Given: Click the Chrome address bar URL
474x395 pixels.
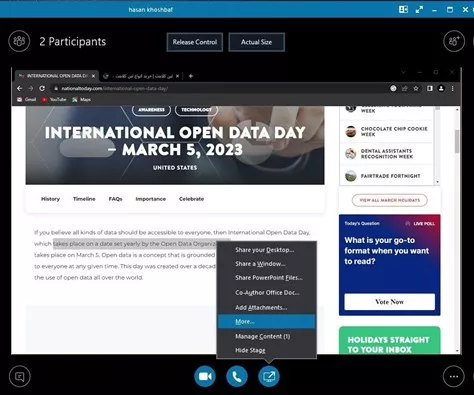Looking at the screenshot, I should tap(115, 88).
